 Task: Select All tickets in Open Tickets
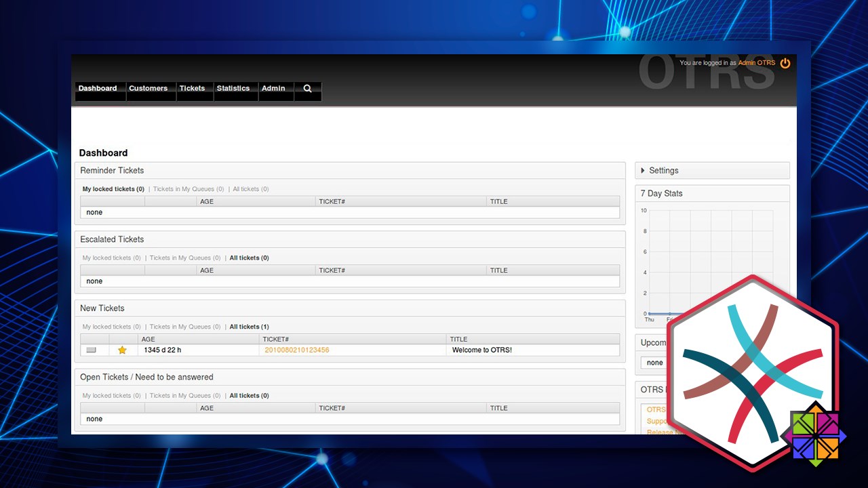249,396
